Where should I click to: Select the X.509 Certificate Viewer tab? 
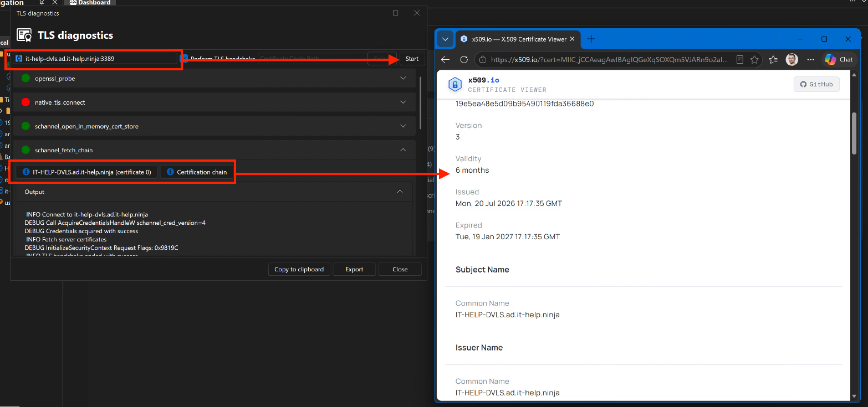[x=518, y=39]
